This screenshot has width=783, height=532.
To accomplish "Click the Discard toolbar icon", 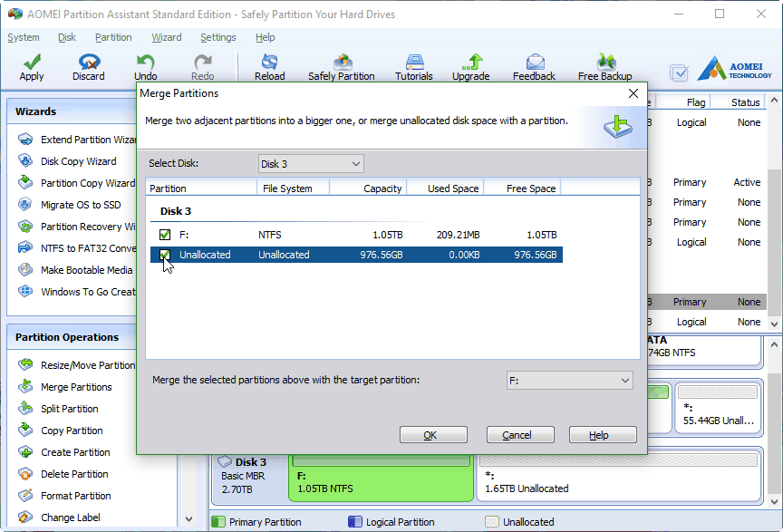I will click(x=89, y=62).
